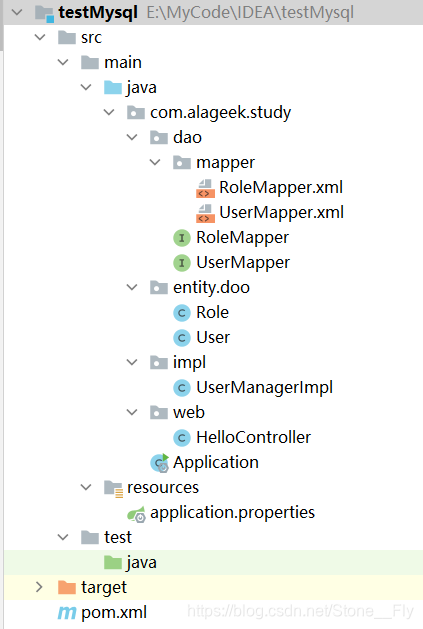423x629 pixels.
Task: Select the User entity class
Action: [213, 338]
